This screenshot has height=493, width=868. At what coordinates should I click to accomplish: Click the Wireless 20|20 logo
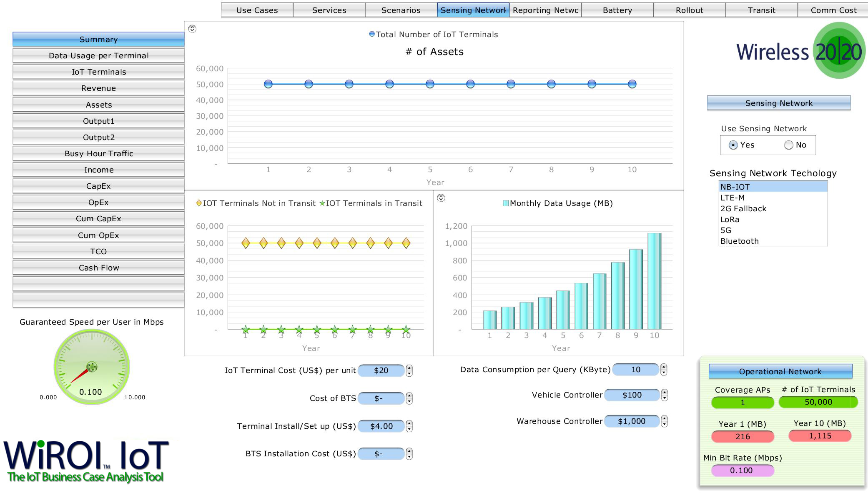(x=801, y=51)
